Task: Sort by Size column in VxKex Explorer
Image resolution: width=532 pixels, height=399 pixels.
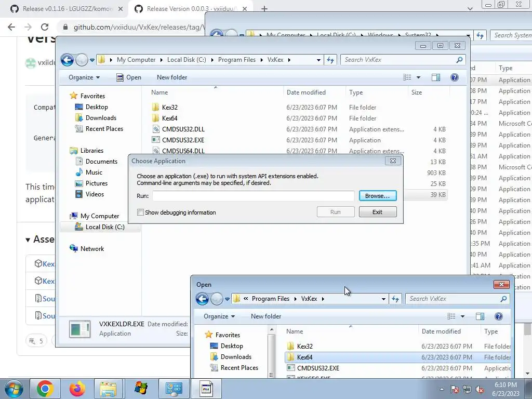Action: [417, 92]
